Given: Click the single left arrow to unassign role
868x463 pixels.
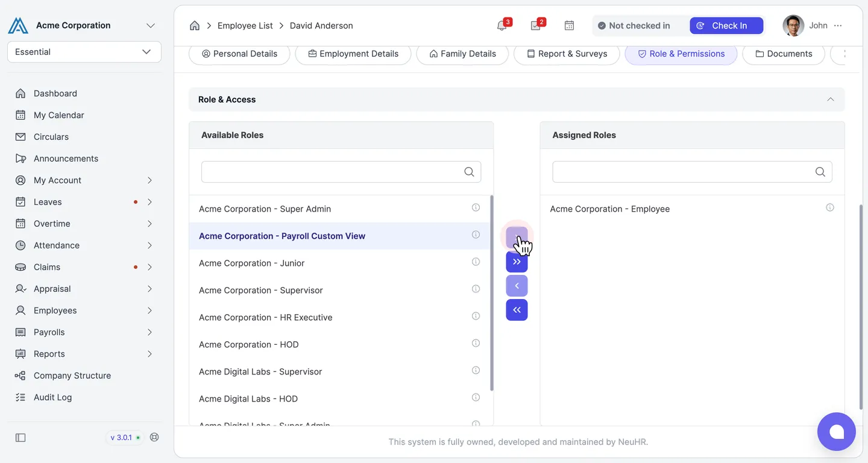Looking at the screenshot, I should click(517, 286).
